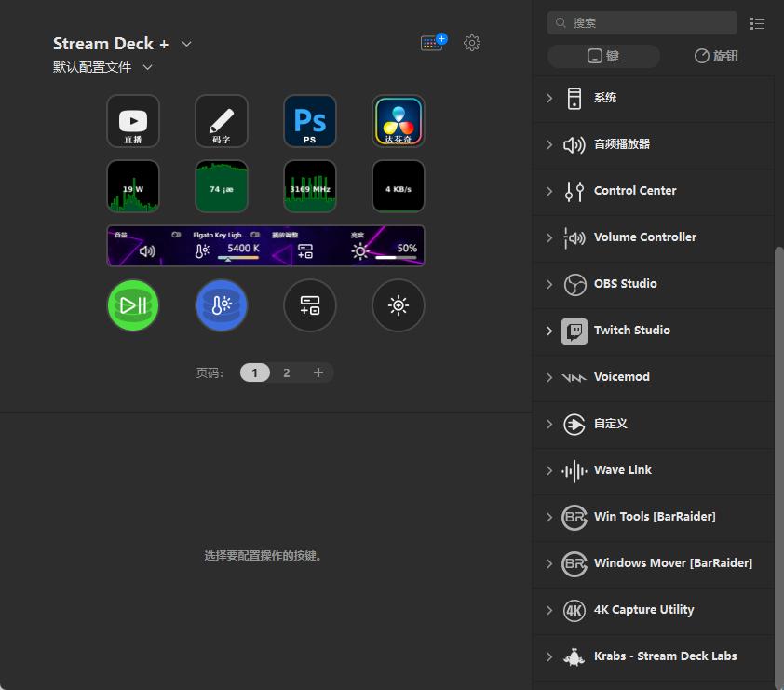This screenshot has width=784, height=690.
Task: Expand the 系统 category
Action: 549,98
